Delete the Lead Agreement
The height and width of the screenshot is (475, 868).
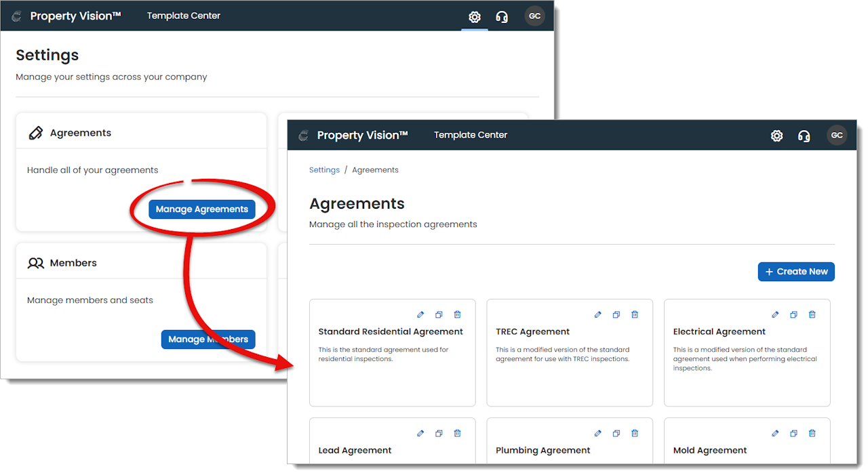pos(457,433)
